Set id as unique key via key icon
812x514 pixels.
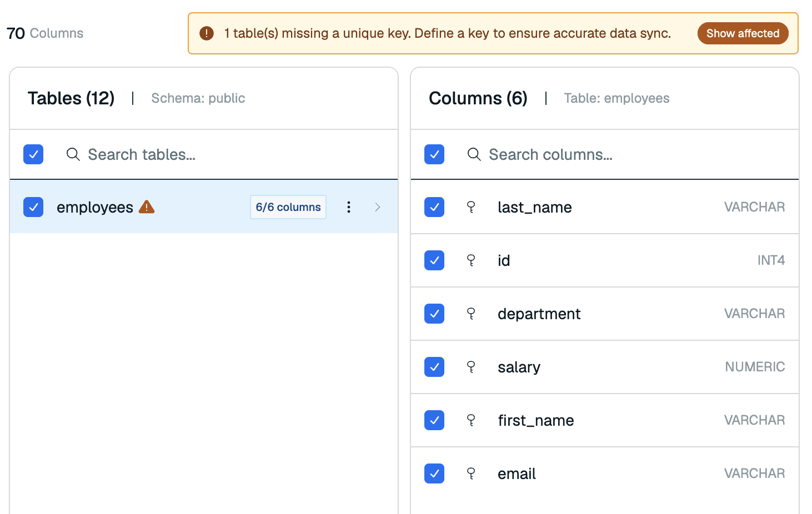pyautogui.click(x=471, y=260)
